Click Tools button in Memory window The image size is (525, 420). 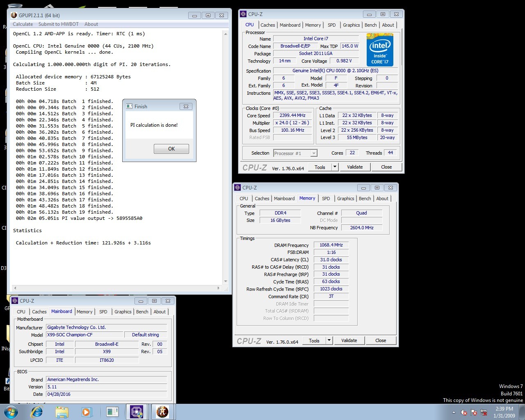point(314,340)
